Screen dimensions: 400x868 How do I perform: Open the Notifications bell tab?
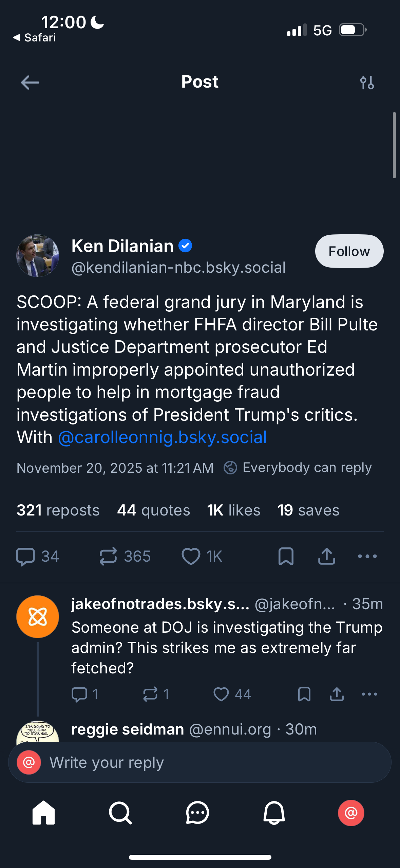click(274, 813)
